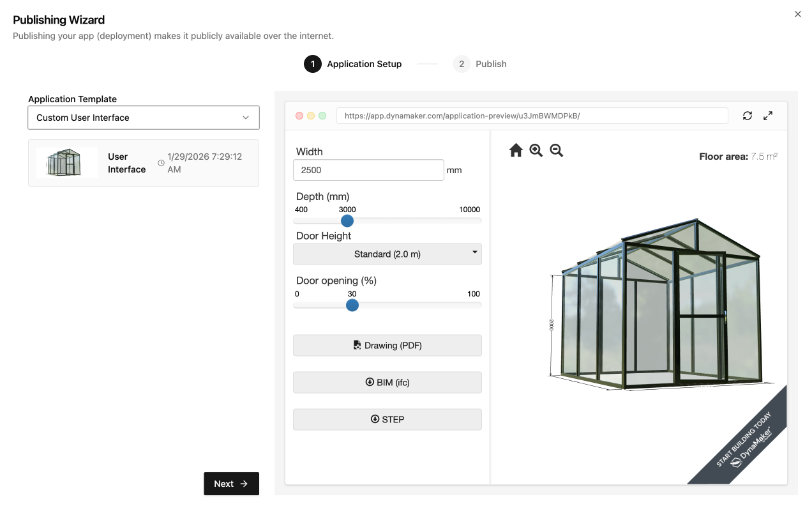
Task: Open the Door Height dropdown
Action: [387, 254]
